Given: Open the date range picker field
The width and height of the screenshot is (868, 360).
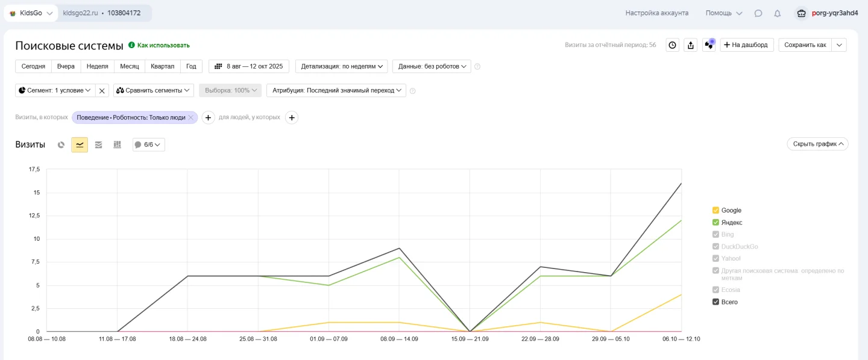Looking at the screenshot, I should click(x=249, y=66).
